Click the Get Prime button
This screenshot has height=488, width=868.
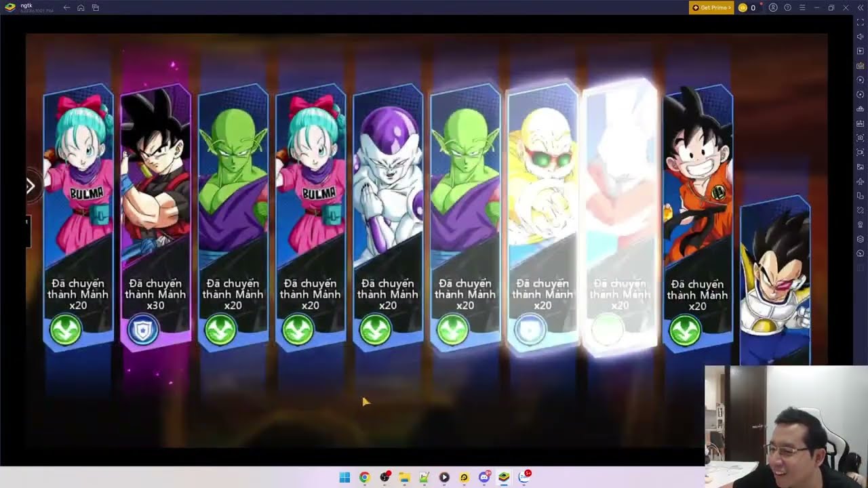tap(711, 7)
